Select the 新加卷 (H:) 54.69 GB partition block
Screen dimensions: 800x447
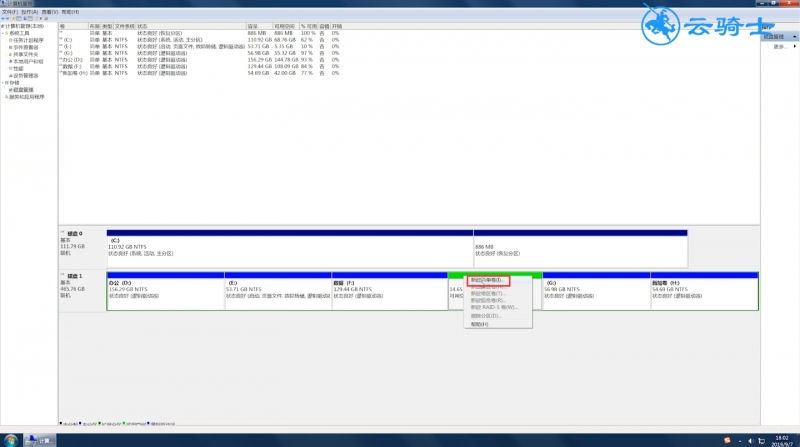tap(705, 291)
